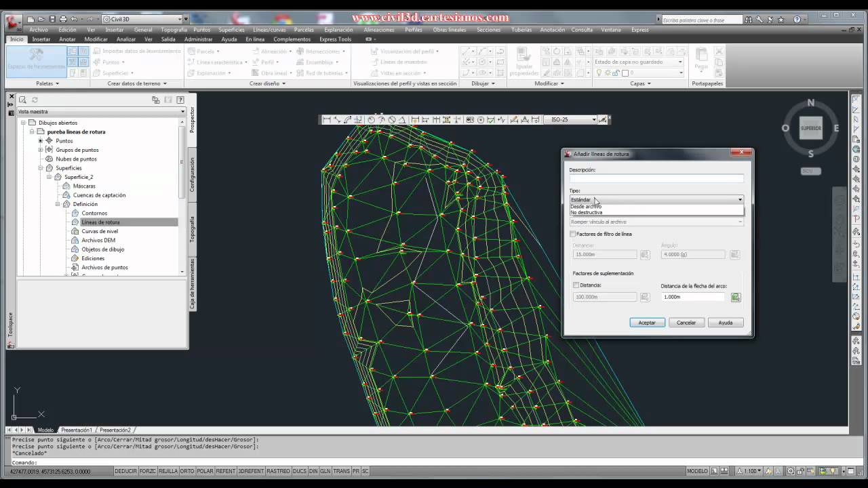Toggle RASTREO object tracking in status bar

tap(279, 471)
